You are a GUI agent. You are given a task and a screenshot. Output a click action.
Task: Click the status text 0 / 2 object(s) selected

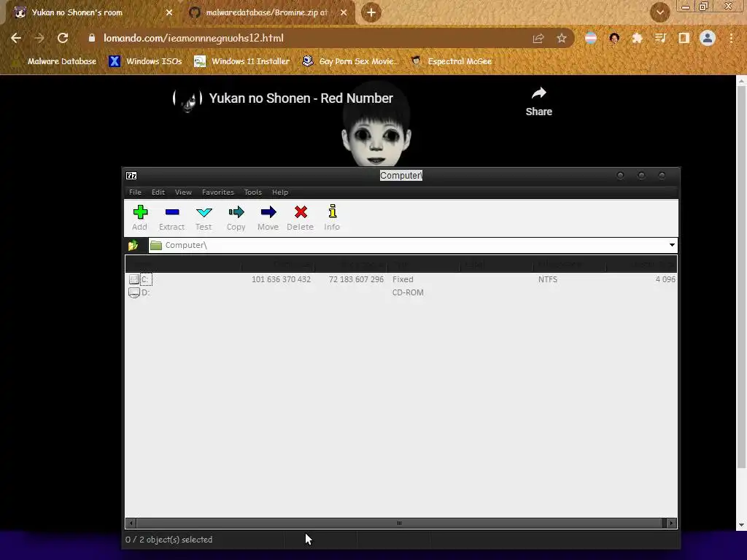169,540
